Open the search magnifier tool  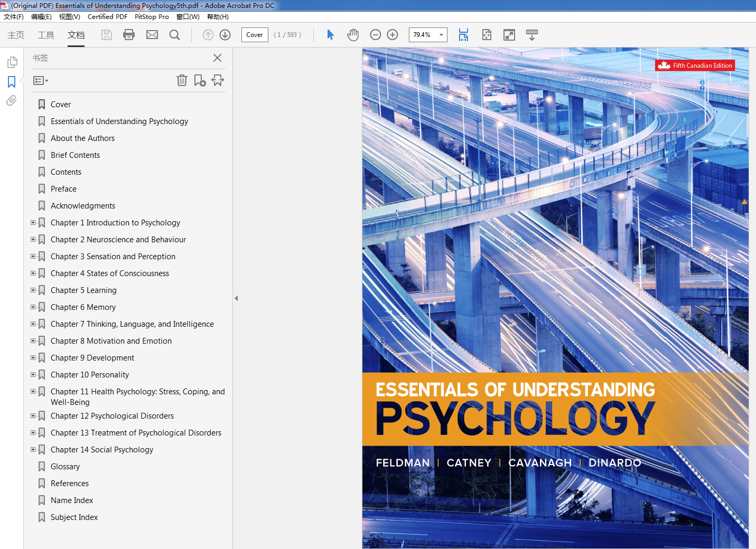(x=174, y=35)
